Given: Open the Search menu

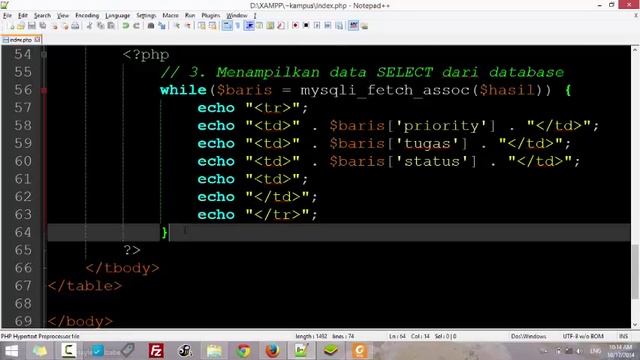Looking at the screenshot, I should tap(42, 16).
